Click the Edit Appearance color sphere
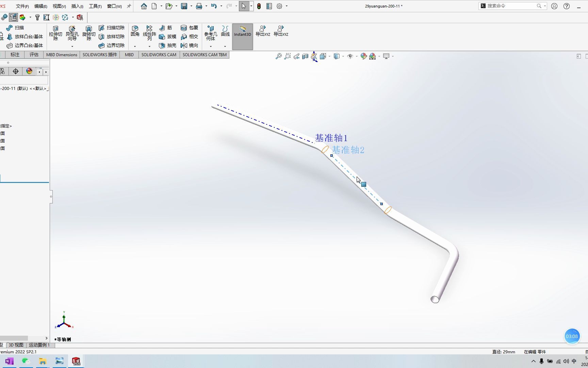588x368 pixels. 363,56
